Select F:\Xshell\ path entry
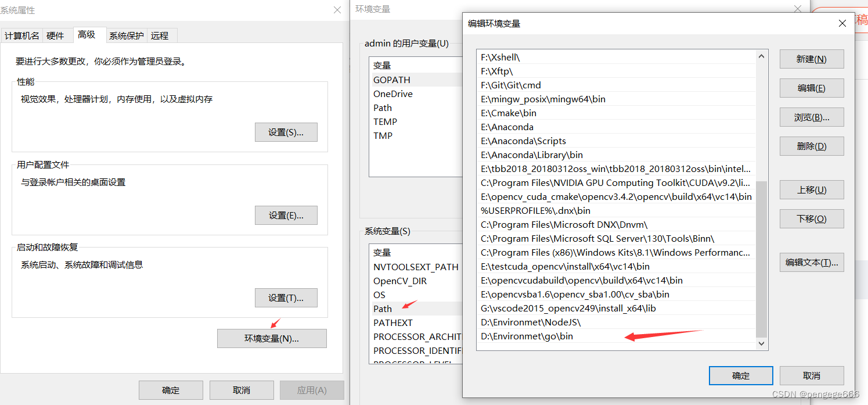The height and width of the screenshot is (405, 868). pos(617,57)
